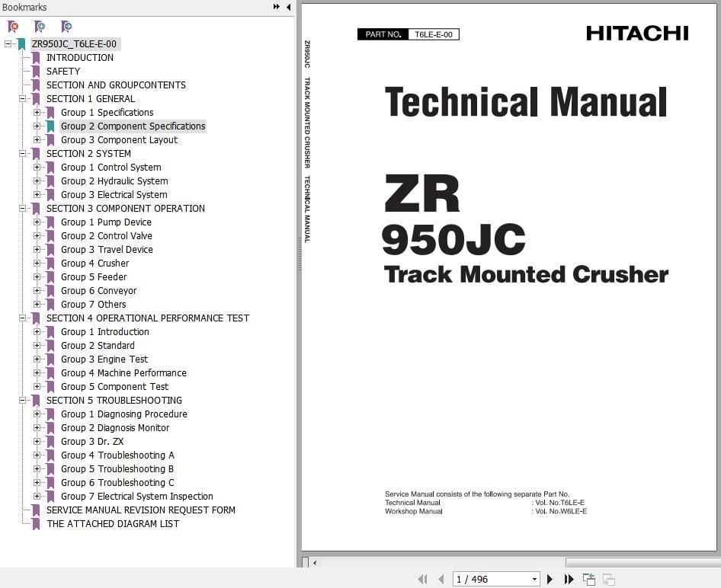This screenshot has height=588, width=721.
Task: Open Group 2 Standard bookmark
Action: click(98, 346)
